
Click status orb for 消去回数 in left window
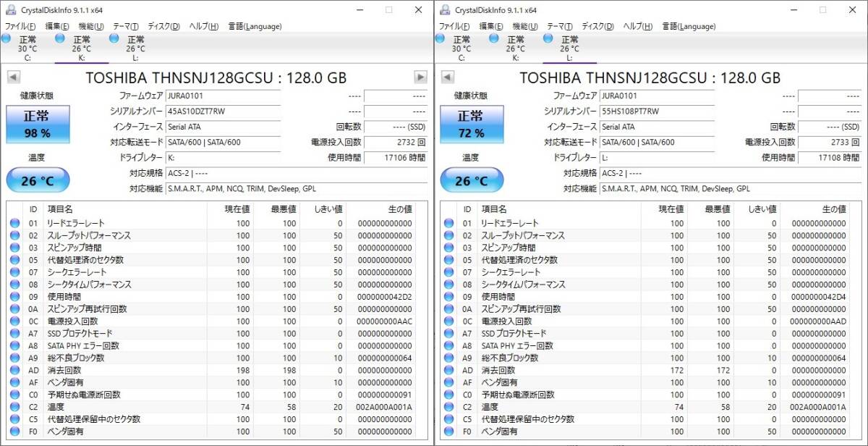coord(14,371)
